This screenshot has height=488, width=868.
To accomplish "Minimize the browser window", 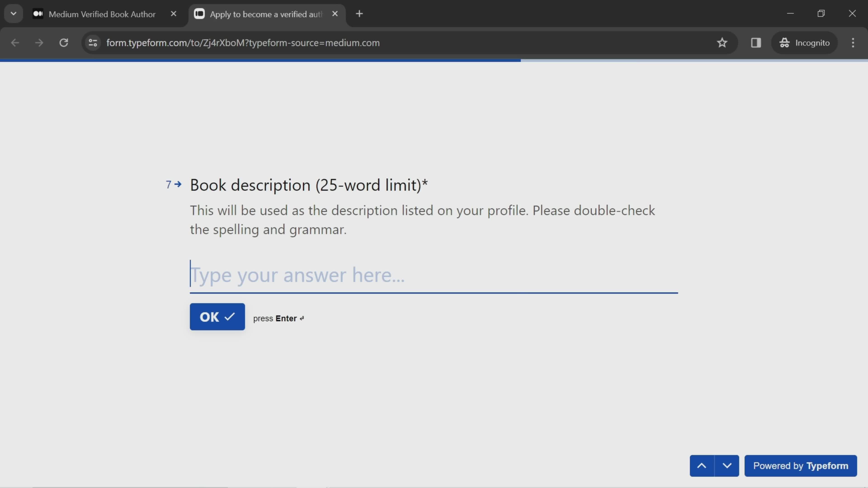I will pos(790,14).
